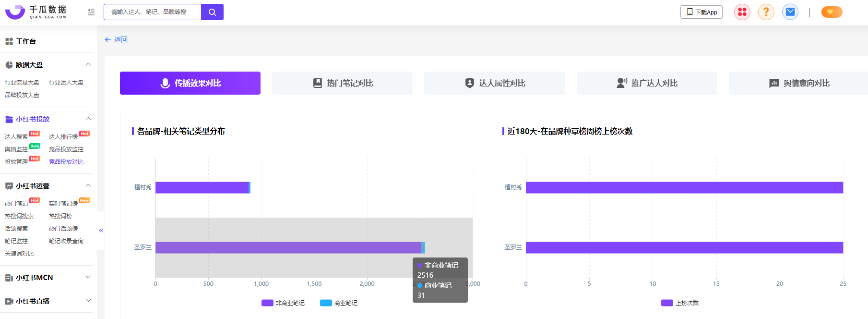The width and height of the screenshot is (868, 319).
Task: Click the 圣罗兰 bar in weekly ranking chart
Action: [684, 247]
